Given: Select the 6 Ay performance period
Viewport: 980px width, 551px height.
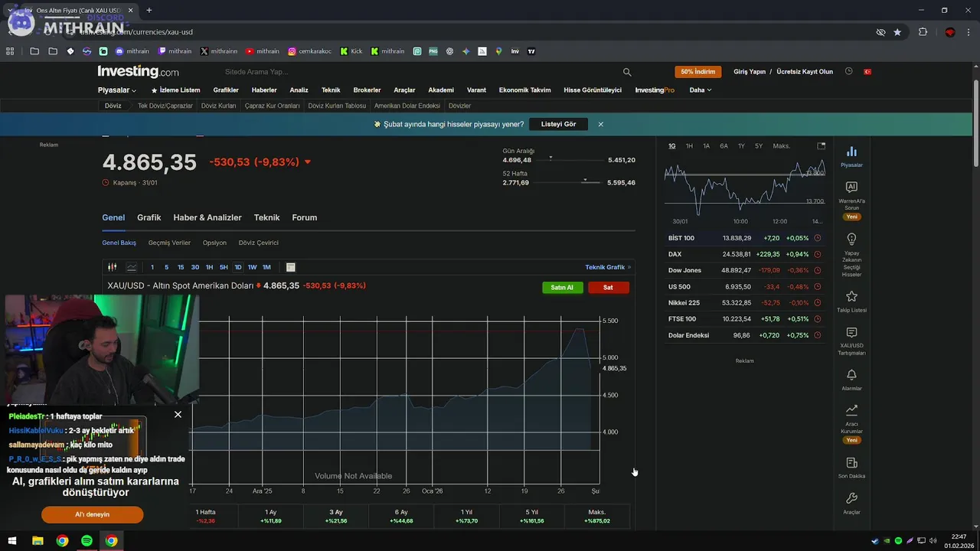Looking at the screenshot, I should pos(401,516).
